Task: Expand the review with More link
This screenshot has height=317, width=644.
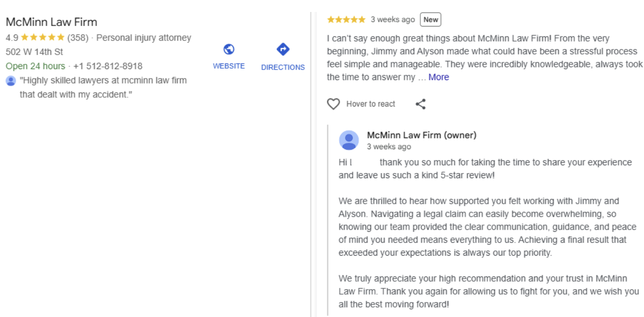Action: pyautogui.click(x=439, y=77)
